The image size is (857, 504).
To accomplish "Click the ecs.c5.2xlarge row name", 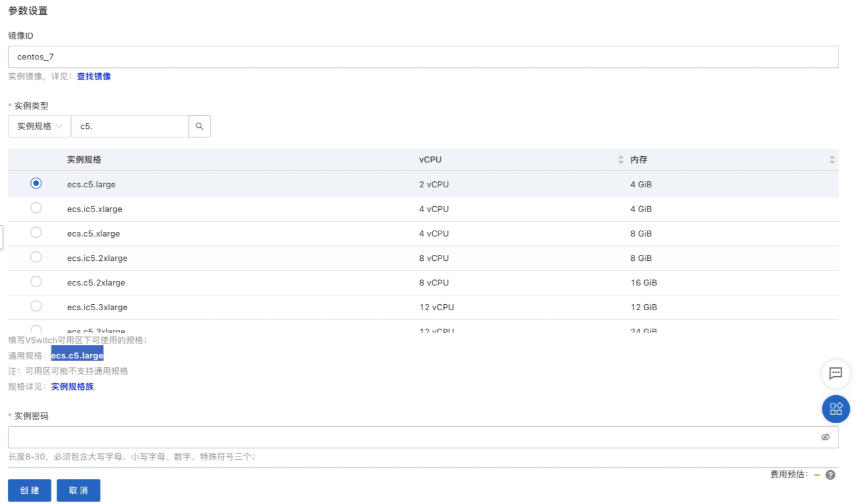I will (96, 282).
